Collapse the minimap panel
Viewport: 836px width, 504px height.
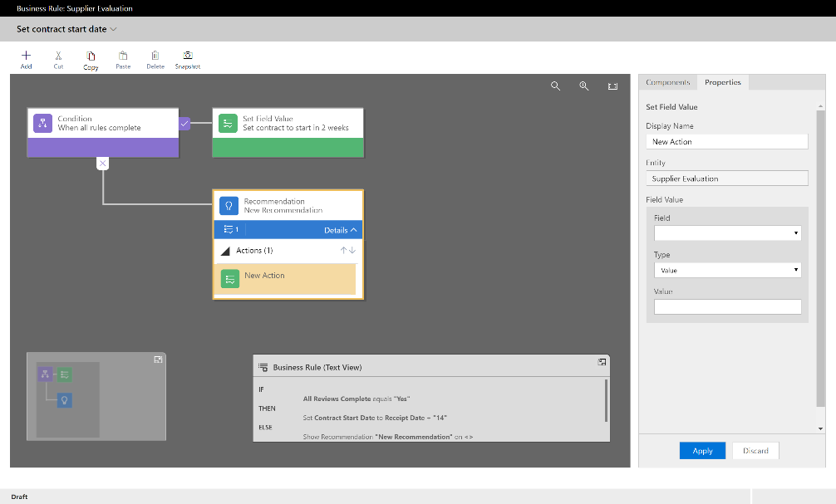pyautogui.click(x=157, y=360)
